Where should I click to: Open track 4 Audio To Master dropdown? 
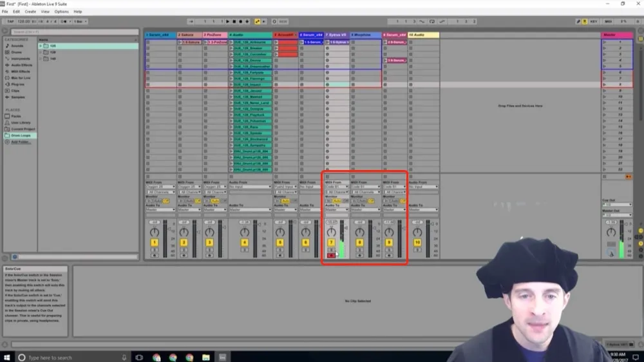[250, 210]
